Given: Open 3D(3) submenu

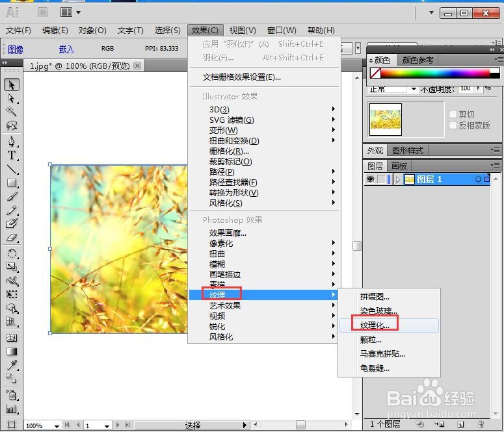Looking at the screenshot, I should pyautogui.click(x=263, y=109).
